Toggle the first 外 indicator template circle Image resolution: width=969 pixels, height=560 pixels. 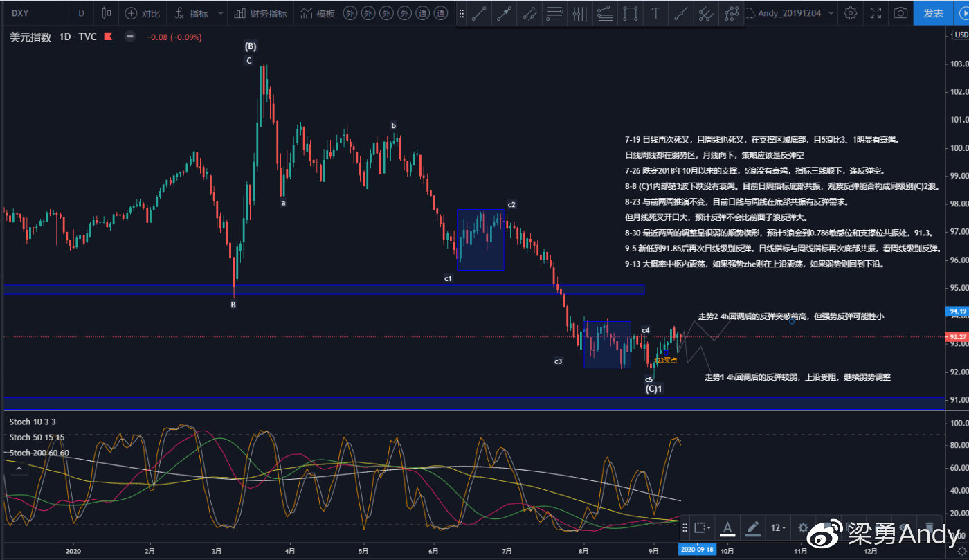351,13
